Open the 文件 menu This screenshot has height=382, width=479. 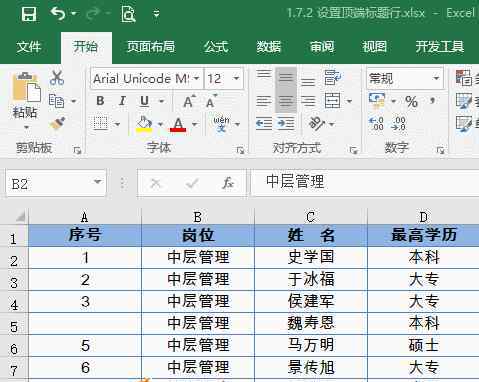[x=29, y=47]
